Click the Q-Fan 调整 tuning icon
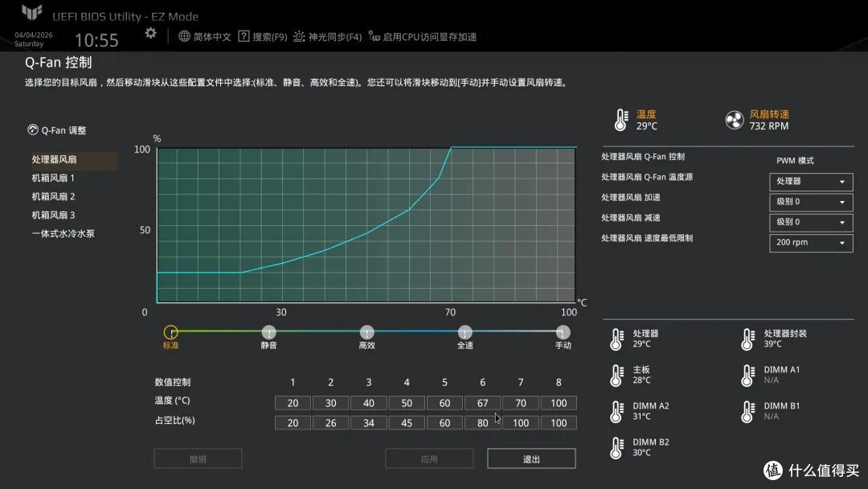Screen dimensions: 868x489 pyautogui.click(x=33, y=129)
